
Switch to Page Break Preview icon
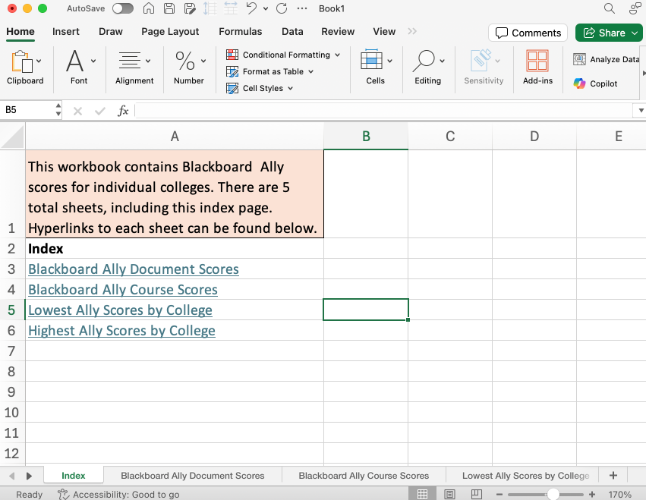pyautogui.click(x=476, y=494)
